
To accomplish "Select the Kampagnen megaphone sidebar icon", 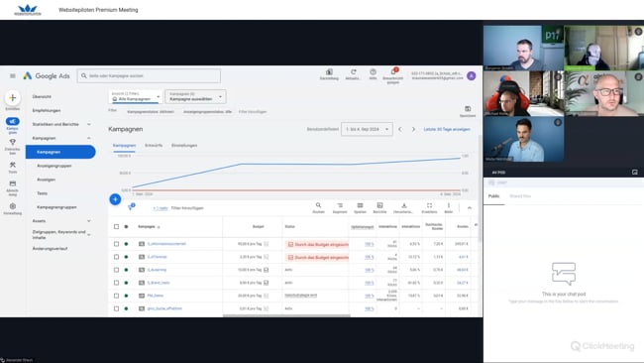I will pyautogui.click(x=12, y=122).
